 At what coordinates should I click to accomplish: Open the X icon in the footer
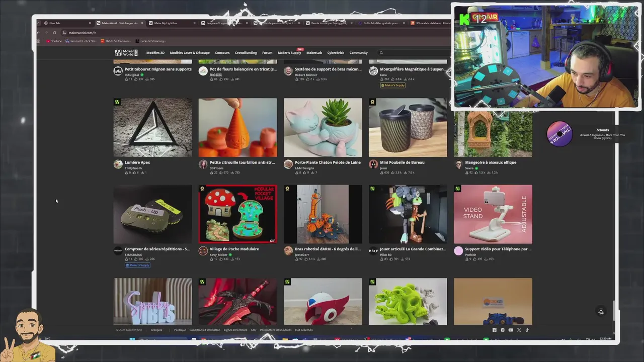click(519, 330)
